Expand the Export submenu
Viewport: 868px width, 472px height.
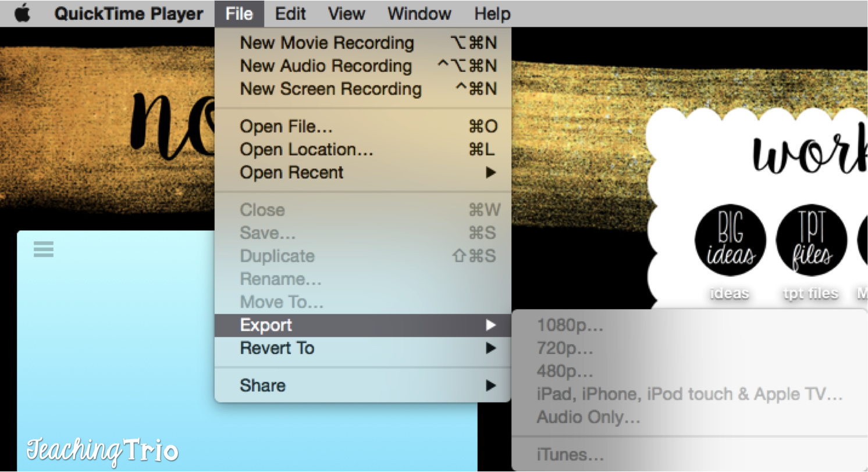pyautogui.click(x=363, y=326)
